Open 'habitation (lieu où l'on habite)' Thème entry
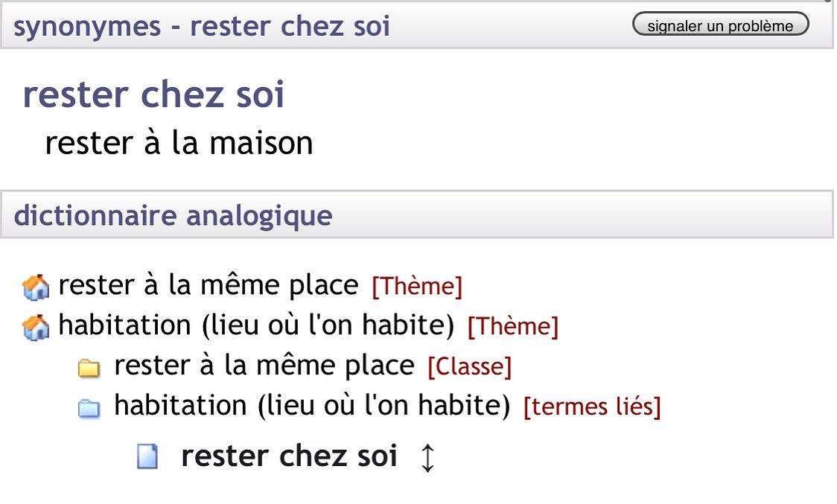Viewport: 837px width, 504px height. pyautogui.click(x=256, y=325)
